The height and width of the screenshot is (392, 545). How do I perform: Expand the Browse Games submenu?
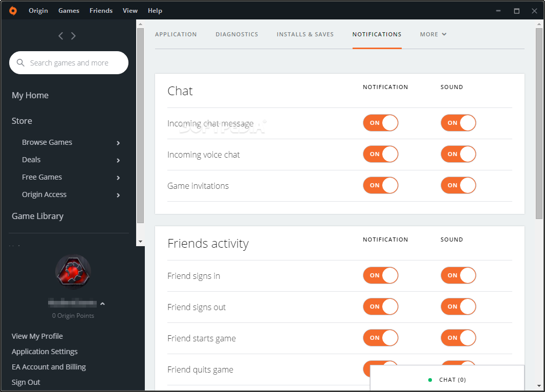tap(118, 143)
